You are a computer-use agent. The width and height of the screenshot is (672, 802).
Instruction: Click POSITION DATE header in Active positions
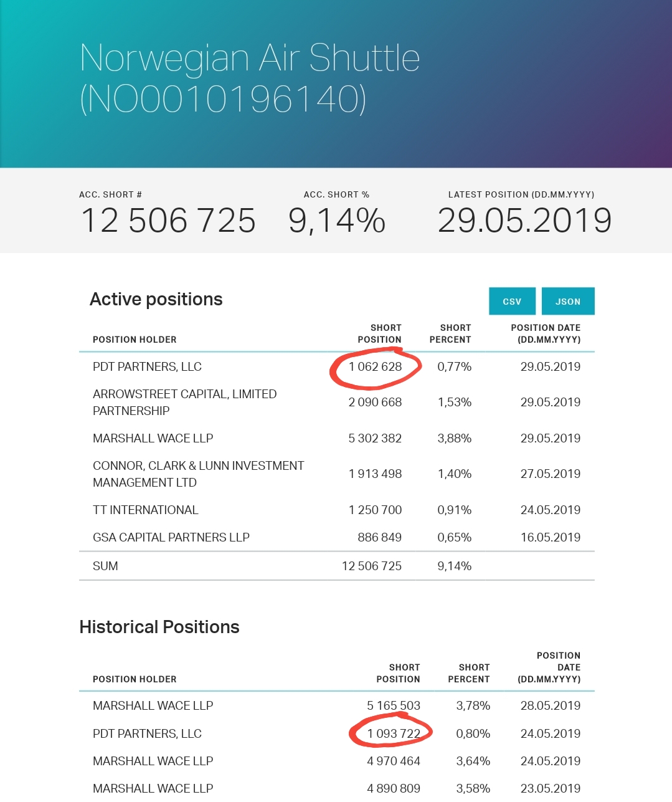pyautogui.click(x=546, y=333)
